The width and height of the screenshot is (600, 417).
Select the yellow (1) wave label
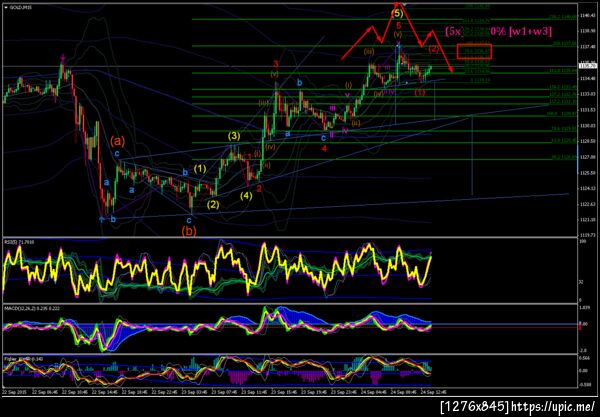(x=200, y=168)
